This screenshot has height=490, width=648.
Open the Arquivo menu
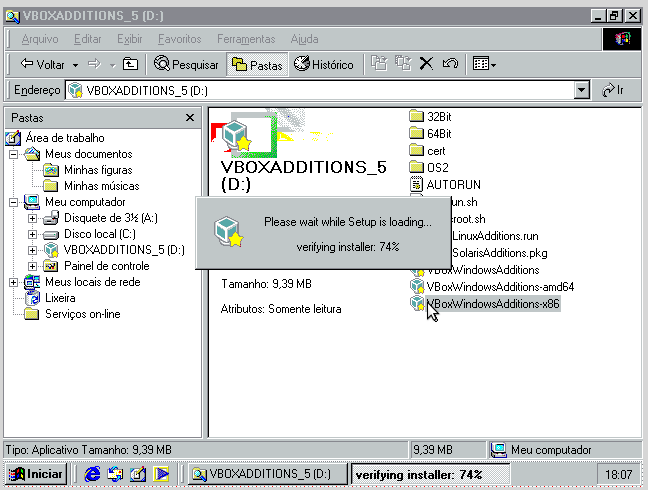pos(40,39)
